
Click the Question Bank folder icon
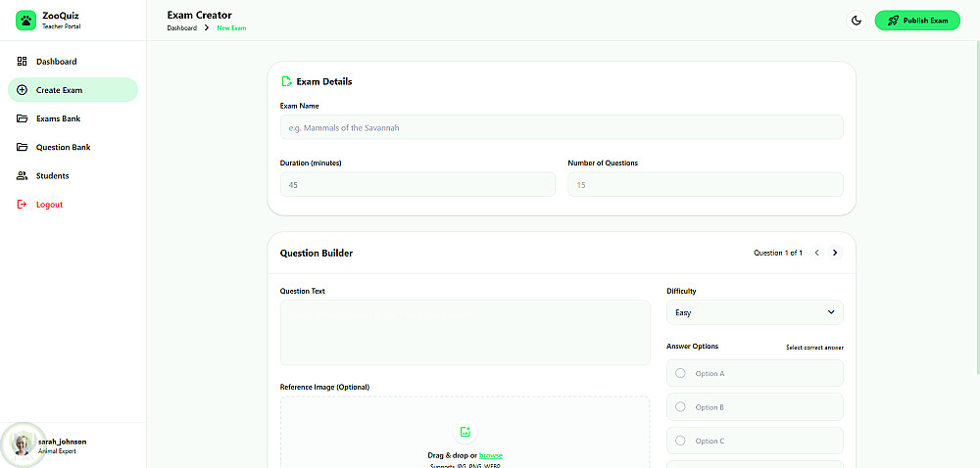(x=23, y=147)
